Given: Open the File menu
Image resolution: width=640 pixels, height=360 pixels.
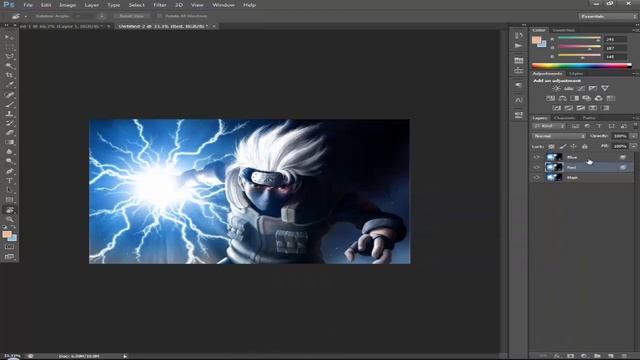Looking at the screenshot, I should pos(28,5).
